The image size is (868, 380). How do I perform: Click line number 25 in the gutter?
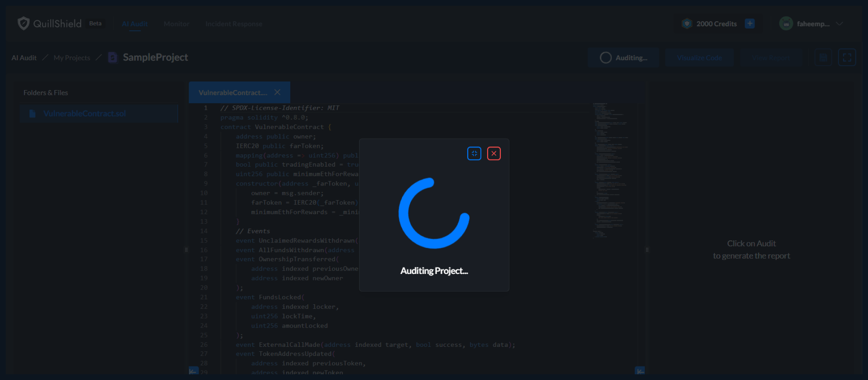(203, 335)
